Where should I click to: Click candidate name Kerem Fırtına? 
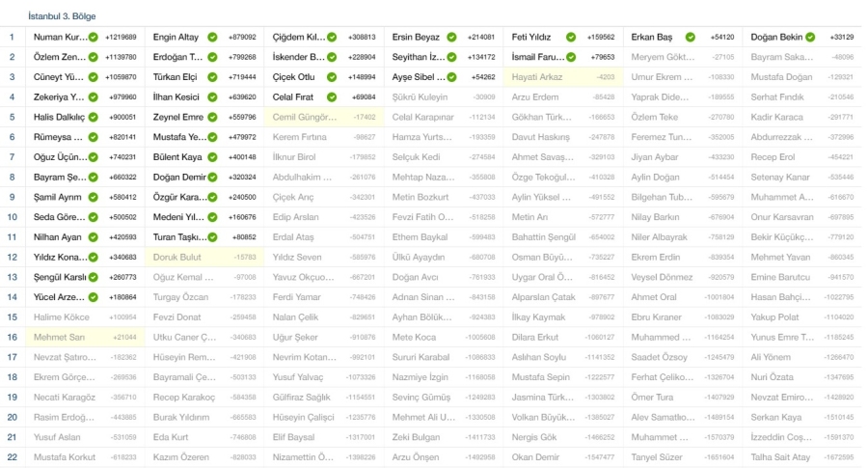pos(300,137)
